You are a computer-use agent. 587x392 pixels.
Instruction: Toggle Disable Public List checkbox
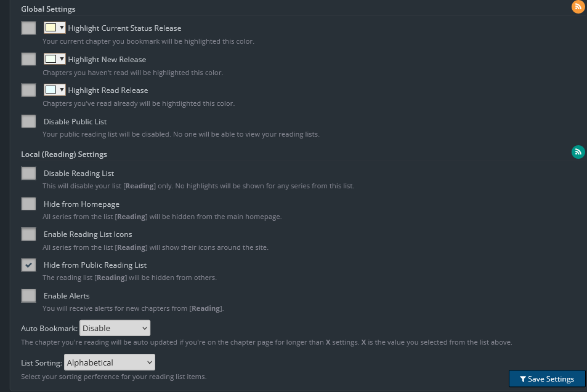[28, 121]
